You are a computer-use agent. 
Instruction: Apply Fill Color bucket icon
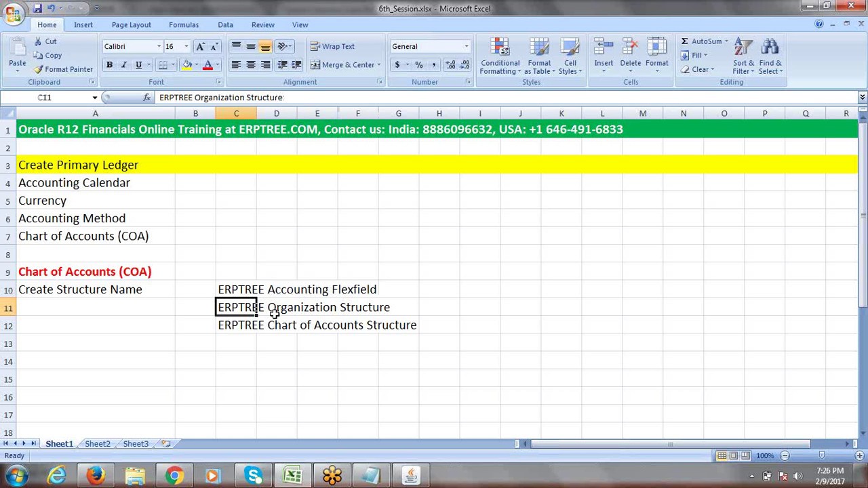tap(186, 65)
